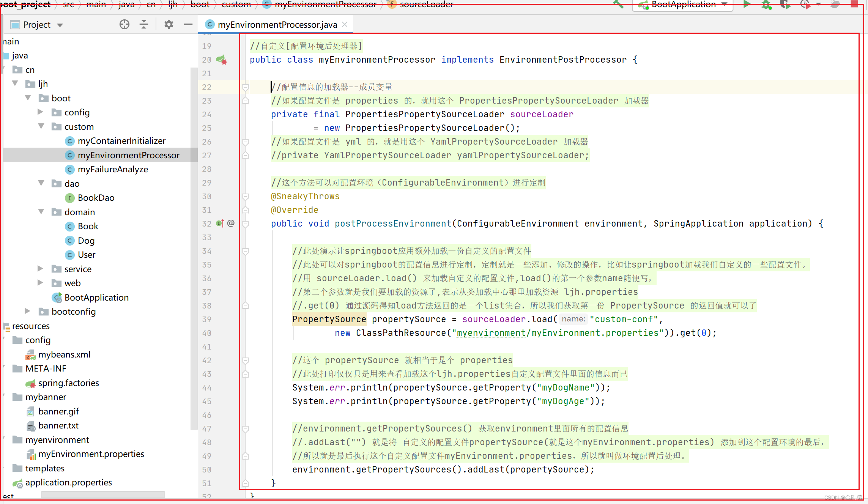This screenshot has height=504, width=868.
Task: Expand the service package
Action: [x=41, y=269]
